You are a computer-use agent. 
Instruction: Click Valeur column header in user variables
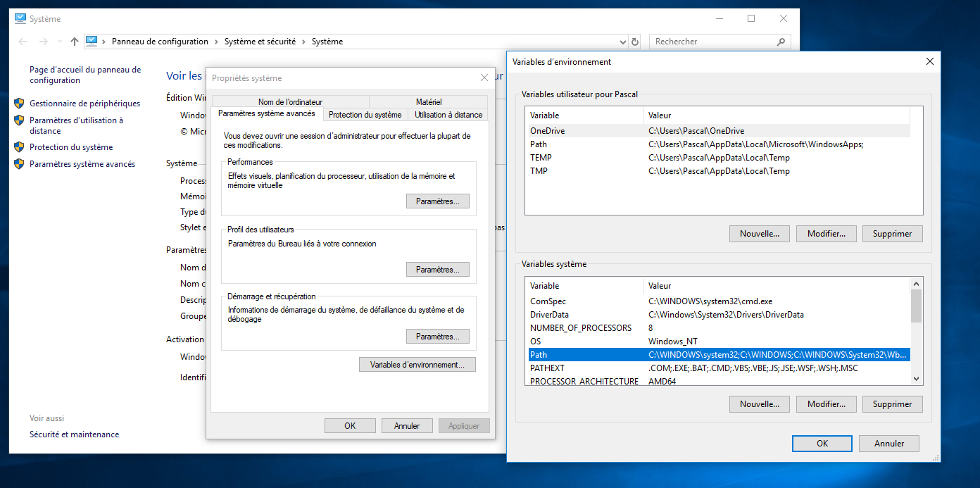point(777,115)
